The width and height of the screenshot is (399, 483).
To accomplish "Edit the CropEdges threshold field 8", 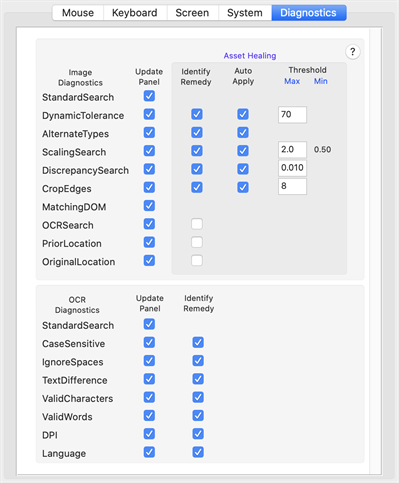I will pyautogui.click(x=292, y=186).
